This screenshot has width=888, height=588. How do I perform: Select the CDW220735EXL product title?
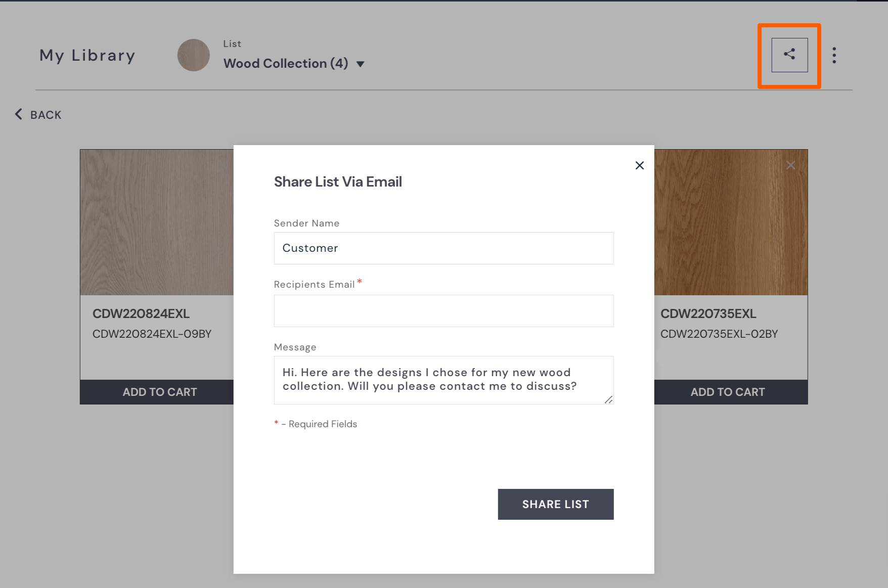(x=708, y=313)
